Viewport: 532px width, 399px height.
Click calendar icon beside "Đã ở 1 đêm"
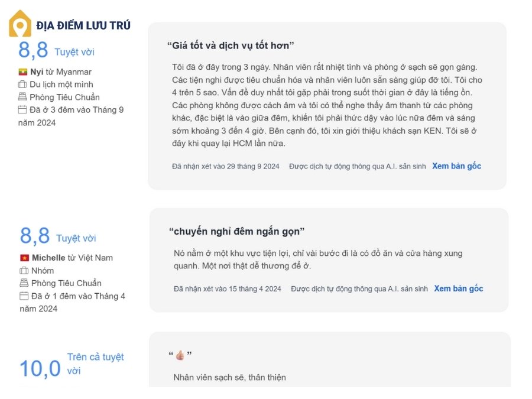(x=25, y=296)
